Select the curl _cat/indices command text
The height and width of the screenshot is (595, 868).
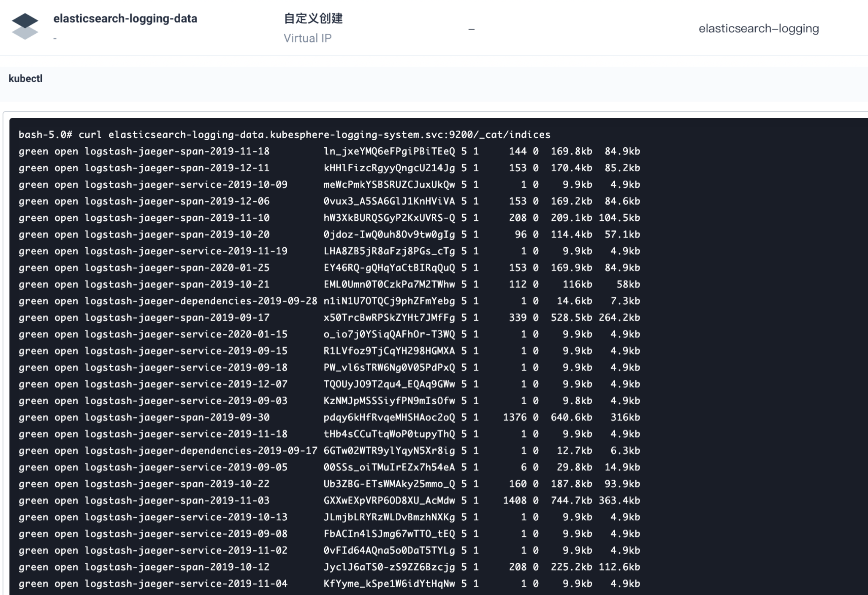[329, 135]
